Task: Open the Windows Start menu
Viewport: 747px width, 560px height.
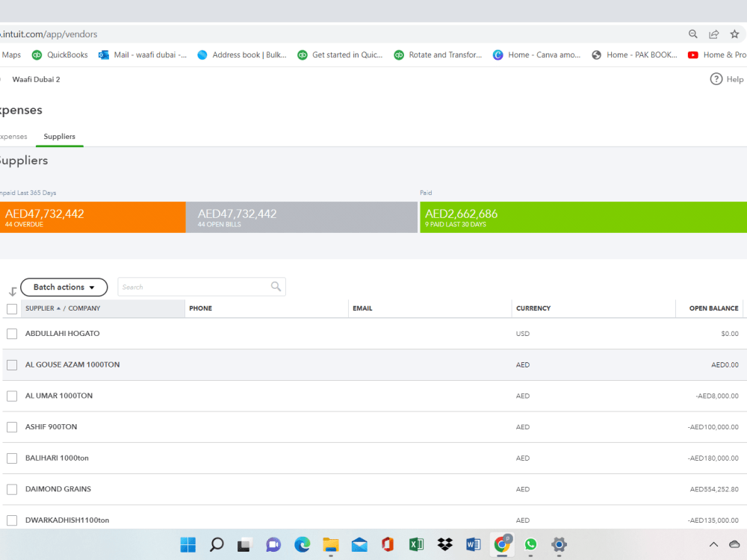Action: (187, 544)
